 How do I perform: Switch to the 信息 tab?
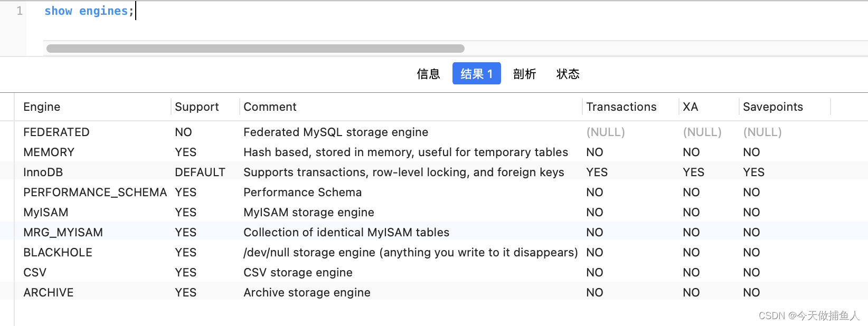pos(428,74)
